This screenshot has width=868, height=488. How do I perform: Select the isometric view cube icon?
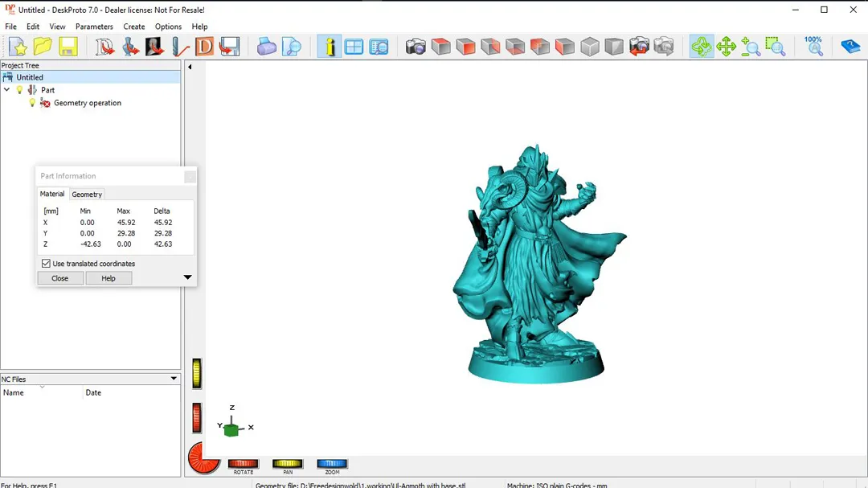coord(589,46)
